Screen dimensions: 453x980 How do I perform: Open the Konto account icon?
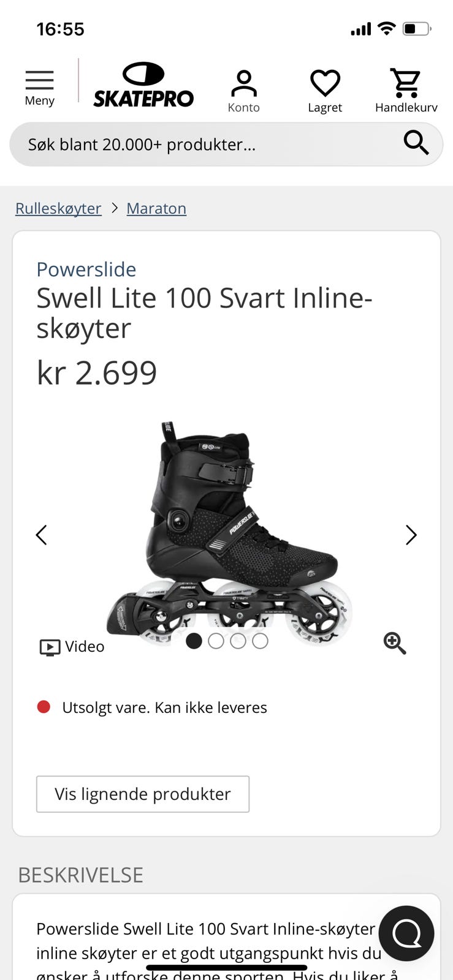243,91
